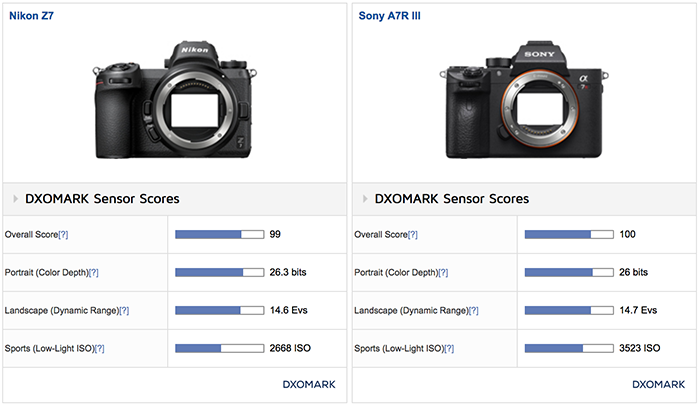This screenshot has width=700, height=408.
Task: Select the Sony score value 100
Action: pyautogui.click(x=627, y=234)
